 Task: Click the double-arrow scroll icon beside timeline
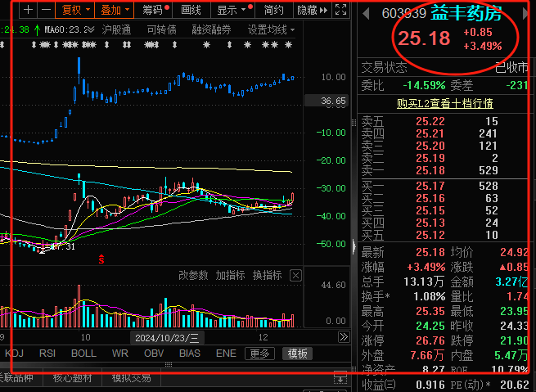click(x=344, y=337)
